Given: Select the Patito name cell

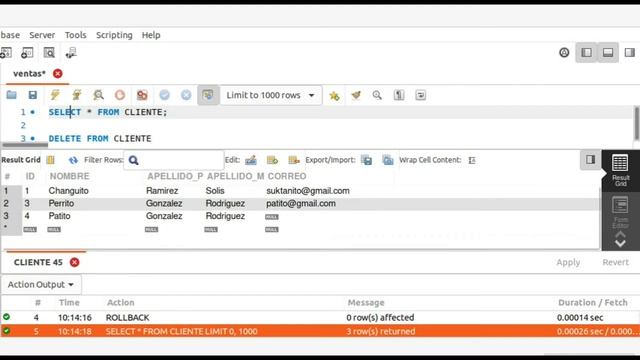Looking at the screenshot, I should [x=59, y=216].
